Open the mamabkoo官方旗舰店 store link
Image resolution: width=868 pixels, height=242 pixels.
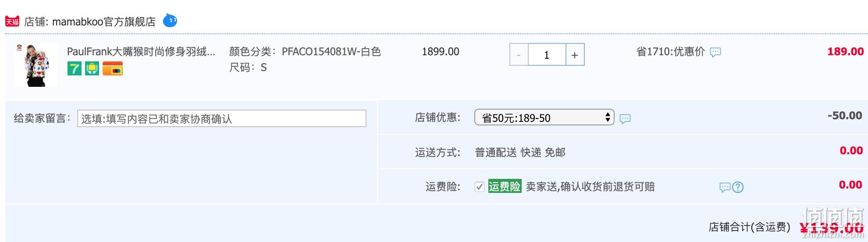pos(104,22)
